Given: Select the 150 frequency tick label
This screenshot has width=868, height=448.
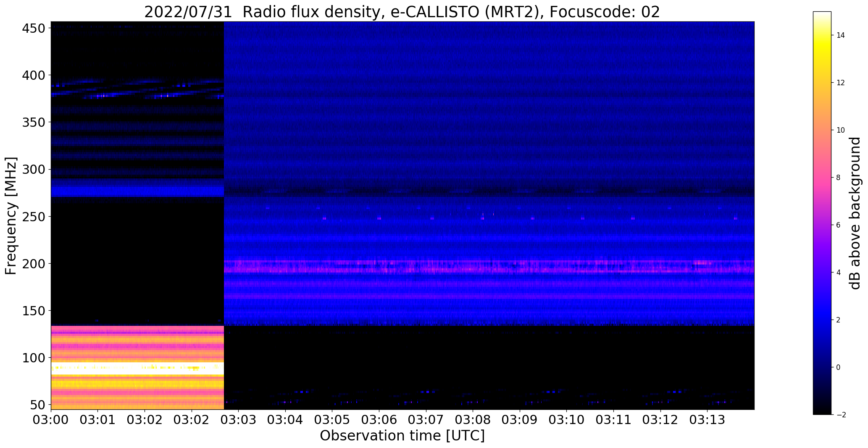Looking at the screenshot, I should [x=33, y=311].
